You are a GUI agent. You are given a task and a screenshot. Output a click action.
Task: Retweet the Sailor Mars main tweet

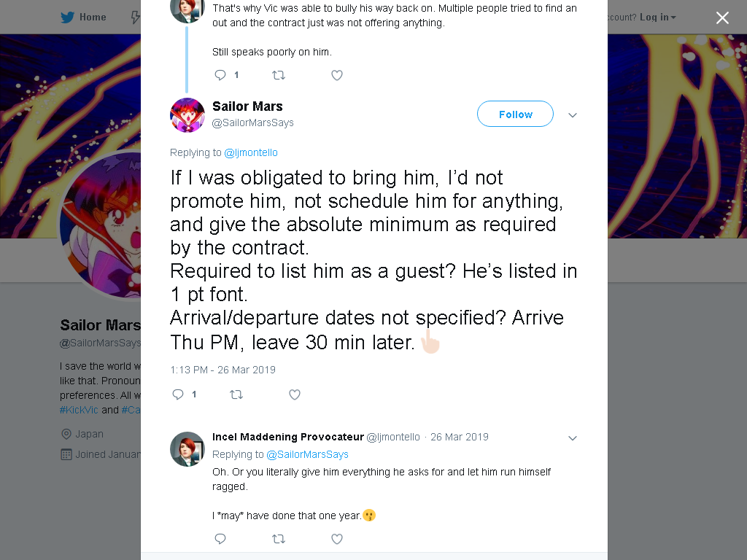click(x=236, y=394)
